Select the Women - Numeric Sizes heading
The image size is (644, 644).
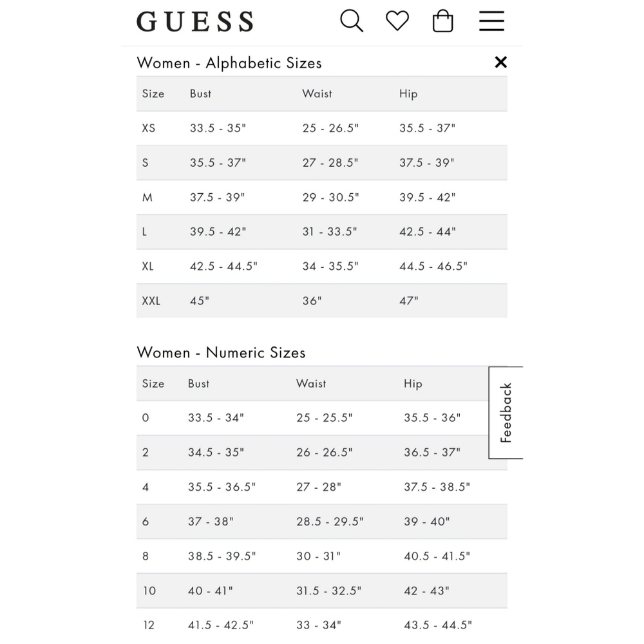click(x=222, y=353)
